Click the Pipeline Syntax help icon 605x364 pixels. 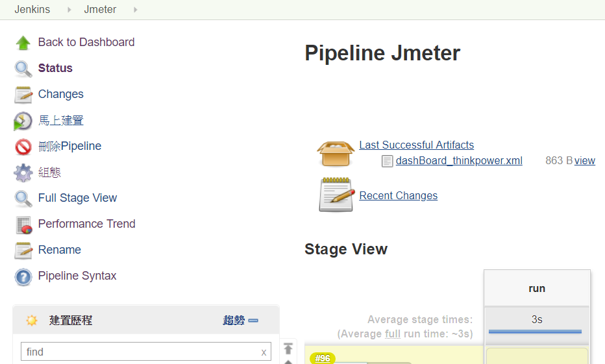click(x=23, y=277)
